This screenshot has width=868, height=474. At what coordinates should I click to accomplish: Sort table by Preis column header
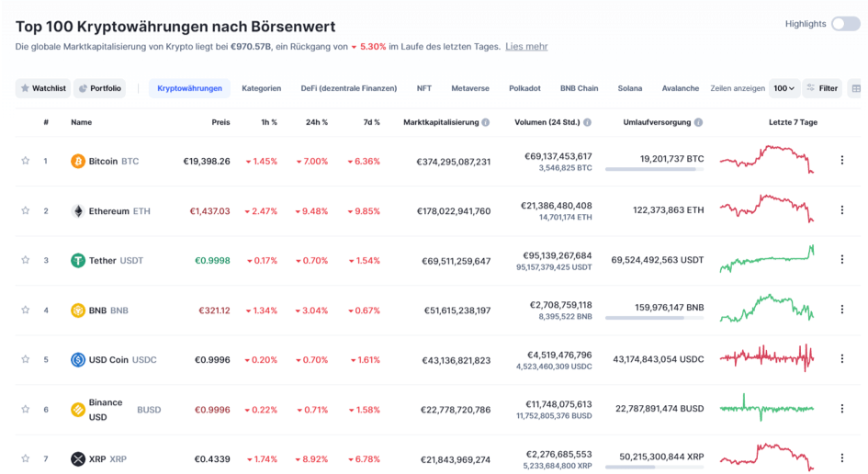pyautogui.click(x=220, y=122)
